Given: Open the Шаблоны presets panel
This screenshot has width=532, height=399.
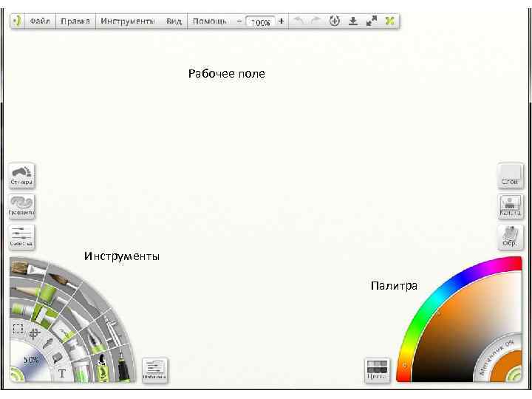Looking at the screenshot, I should point(154,370).
